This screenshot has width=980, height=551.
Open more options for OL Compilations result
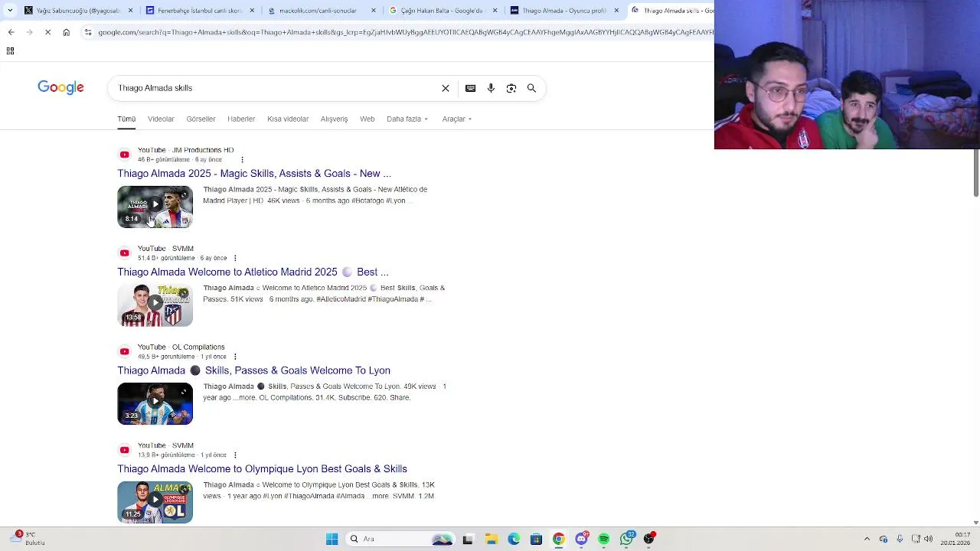click(x=235, y=357)
